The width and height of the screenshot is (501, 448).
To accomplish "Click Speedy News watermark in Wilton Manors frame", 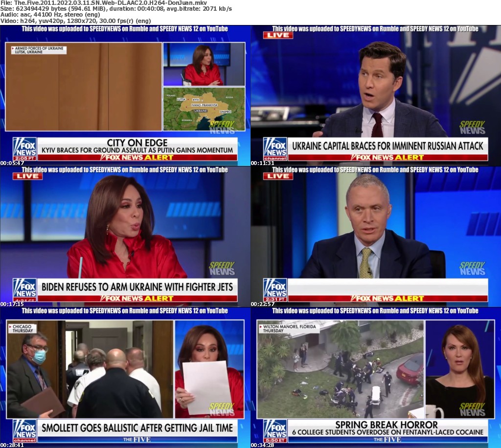I will (472, 409).
